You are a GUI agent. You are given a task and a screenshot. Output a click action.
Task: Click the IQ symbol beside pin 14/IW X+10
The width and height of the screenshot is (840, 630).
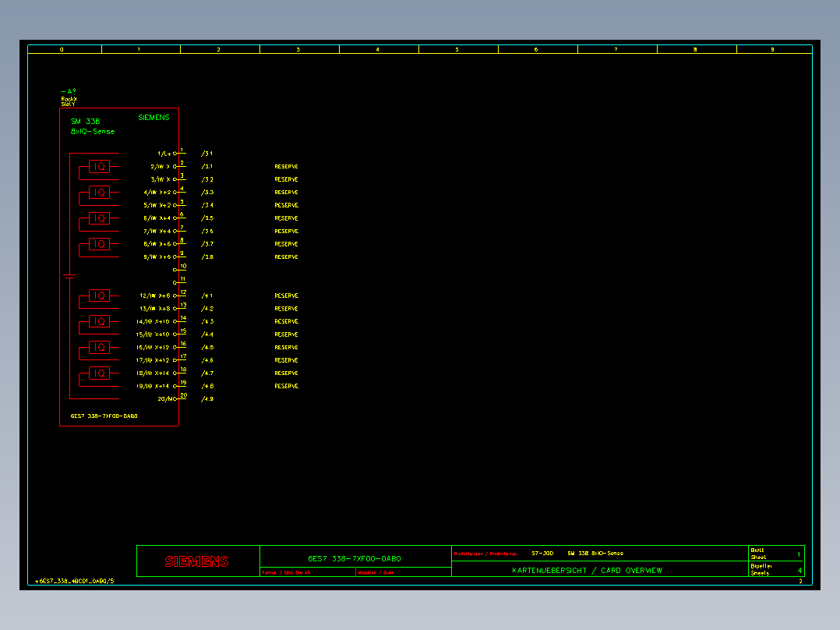pos(99,321)
